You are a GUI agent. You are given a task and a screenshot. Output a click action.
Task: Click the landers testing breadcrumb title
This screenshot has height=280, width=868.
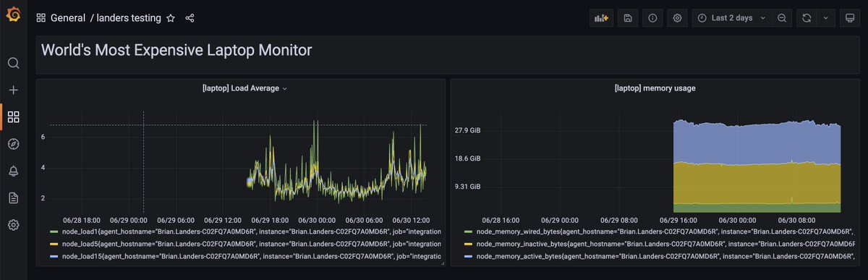tap(129, 18)
